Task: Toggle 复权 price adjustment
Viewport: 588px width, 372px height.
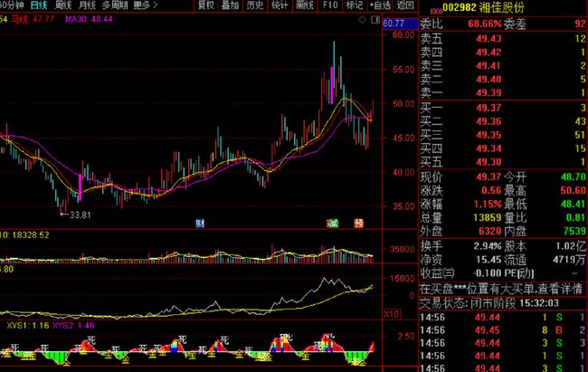Action: (206, 5)
